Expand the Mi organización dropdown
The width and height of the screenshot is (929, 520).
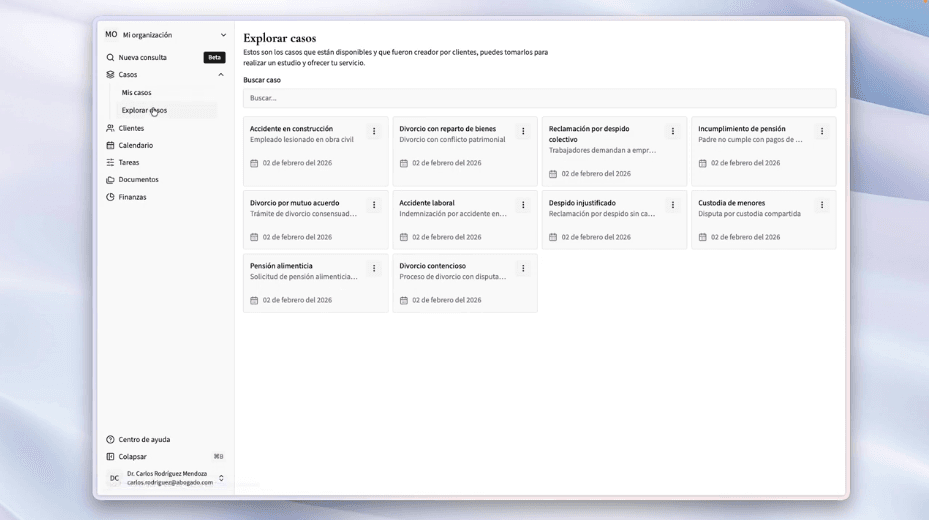(222, 35)
